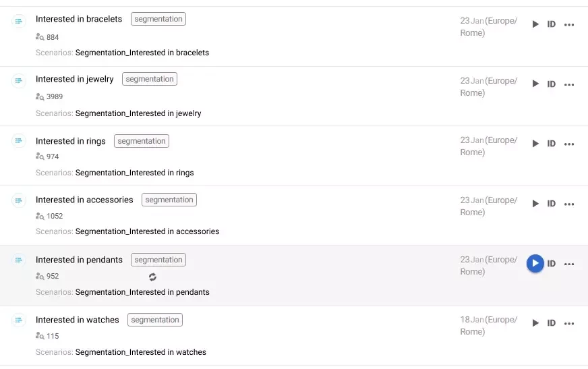Click the segmentation tag on Interested in watches

(155, 320)
